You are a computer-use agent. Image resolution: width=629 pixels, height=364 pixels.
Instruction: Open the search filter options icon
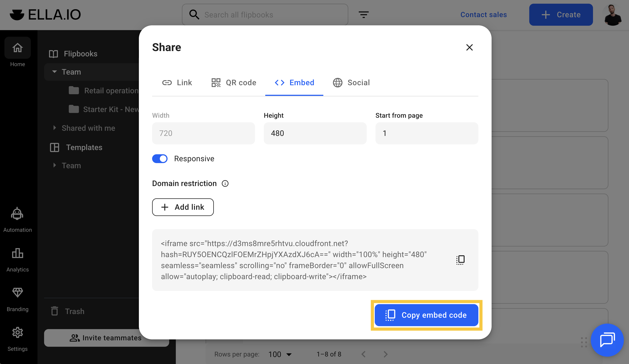(x=363, y=15)
